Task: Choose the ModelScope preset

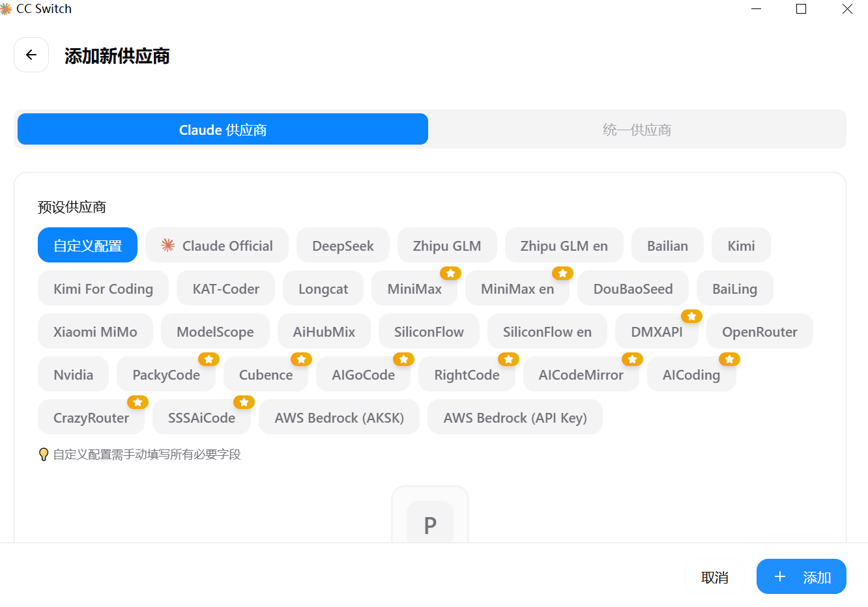Action: tap(215, 331)
